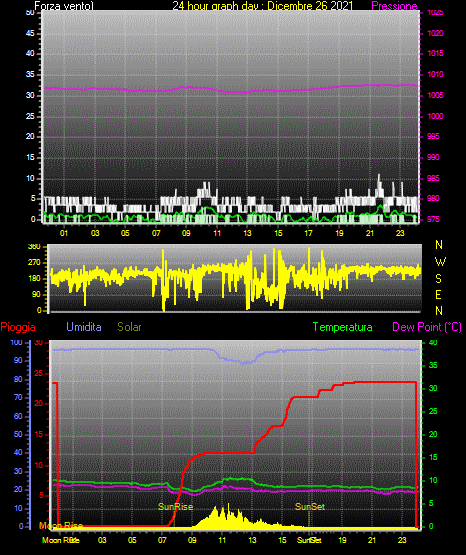Click the olive 'Solar' legend label
Image resolution: width=466 pixels, height=555 pixels.
click(130, 327)
